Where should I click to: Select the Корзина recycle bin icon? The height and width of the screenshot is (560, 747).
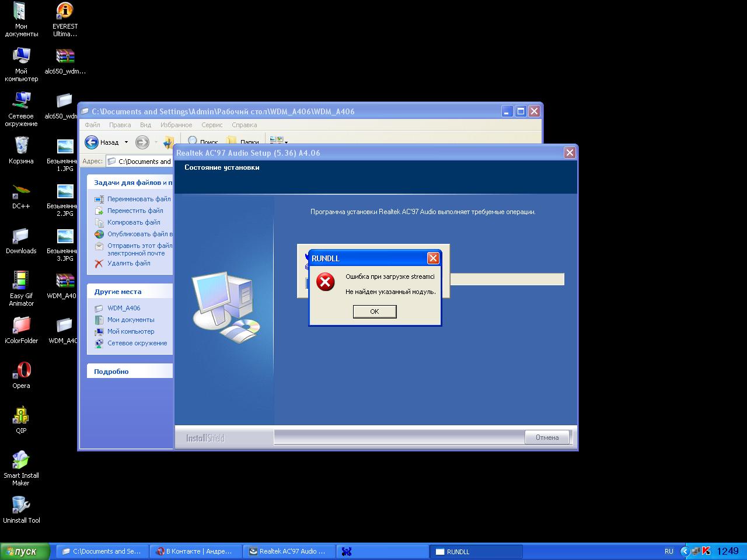tap(21, 150)
